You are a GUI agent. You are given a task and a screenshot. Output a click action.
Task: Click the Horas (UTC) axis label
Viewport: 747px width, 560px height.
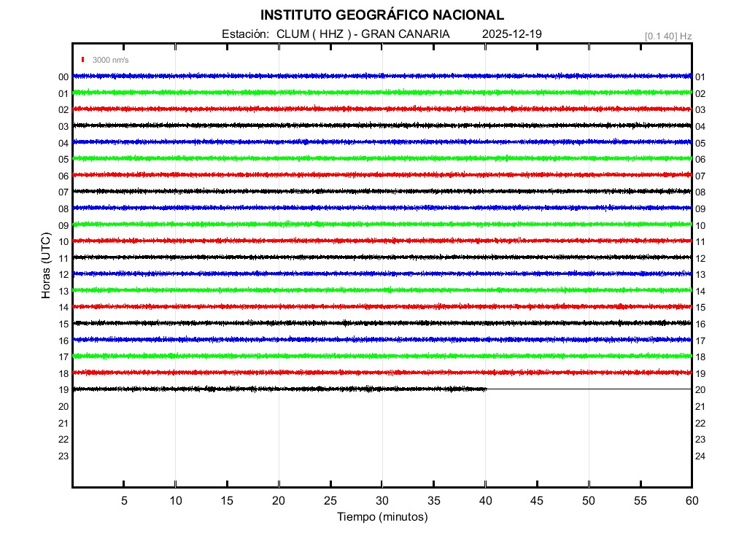[x=46, y=266]
